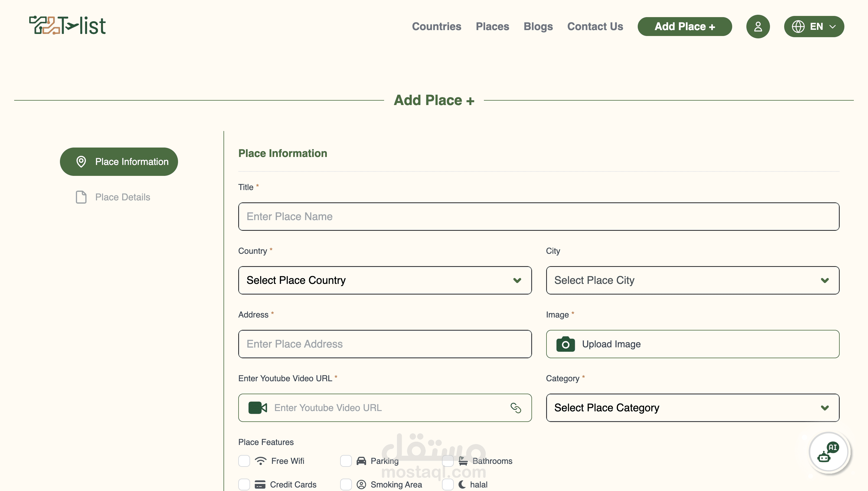Click the Place Details document icon
The width and height of the screenshot is (868, 491).
click(x=81, y=197)
